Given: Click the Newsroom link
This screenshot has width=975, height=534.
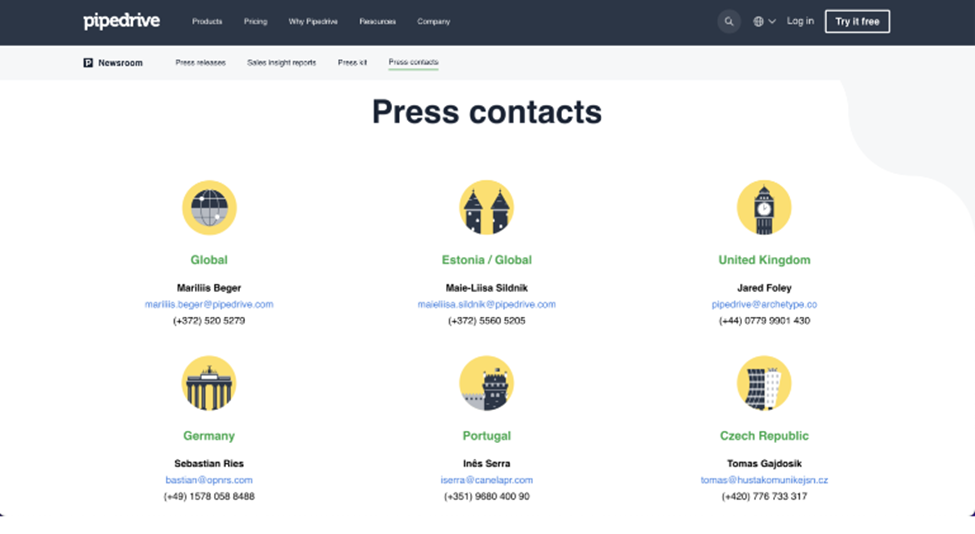Looking at the screenshot, I should [120, 63].
